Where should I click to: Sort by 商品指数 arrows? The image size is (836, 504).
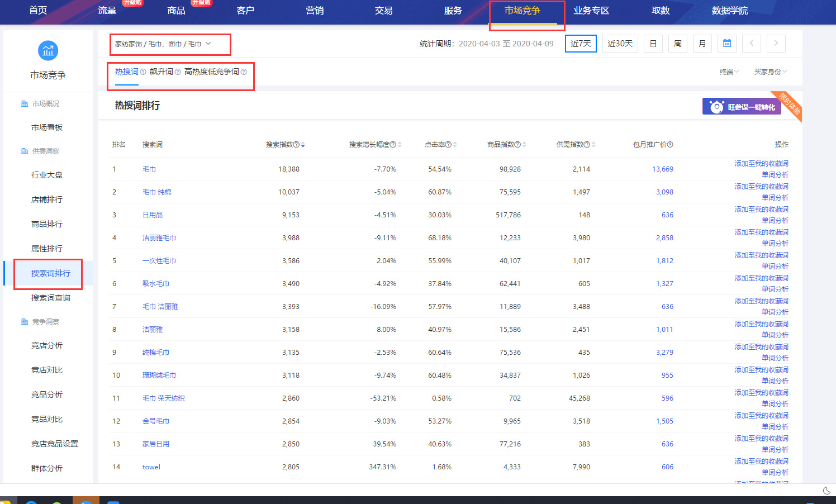click(524, 145)
